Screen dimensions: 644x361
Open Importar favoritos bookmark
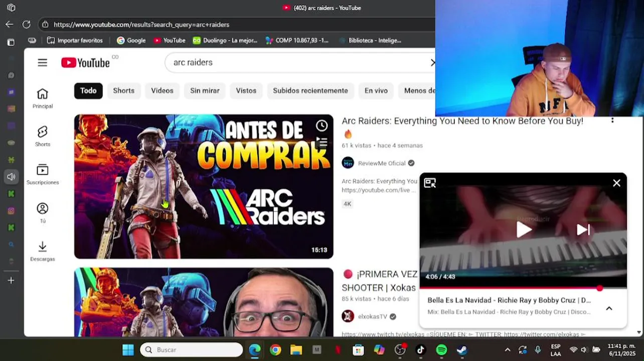(x=74, y=40)
